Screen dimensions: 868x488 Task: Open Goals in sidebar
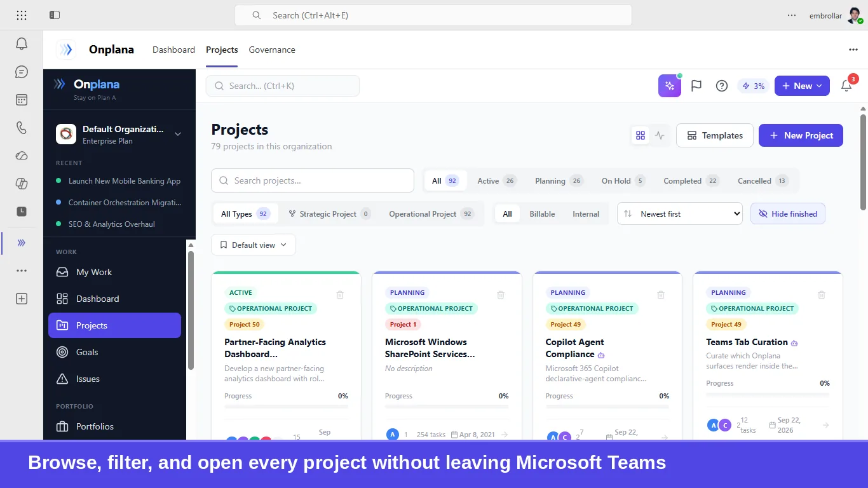point(114,352)
